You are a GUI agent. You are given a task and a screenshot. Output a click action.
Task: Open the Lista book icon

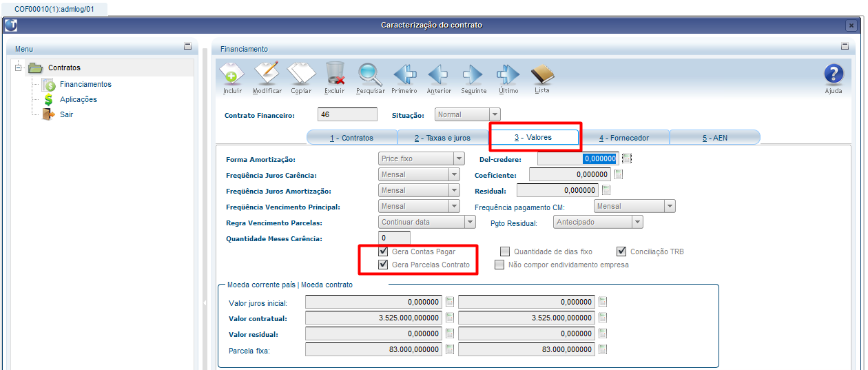pos(542,74)
